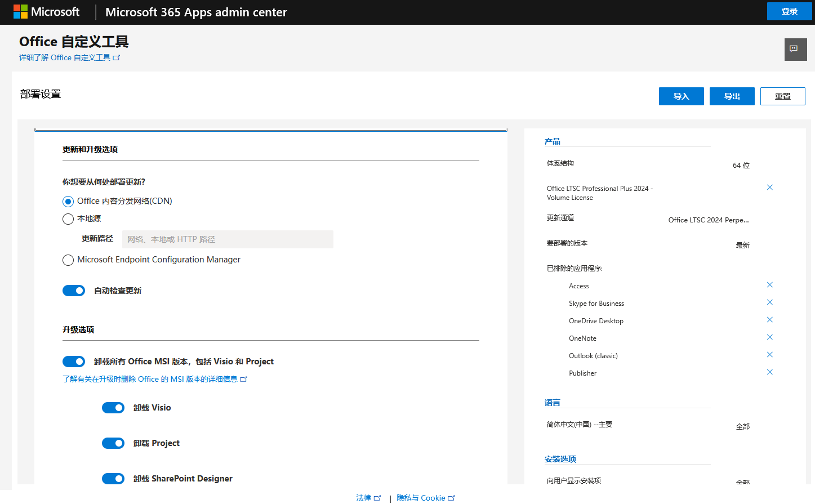Toggle 卸载 Visio switch
Screen dimensions: 815x504
click(x=113, y=408)
